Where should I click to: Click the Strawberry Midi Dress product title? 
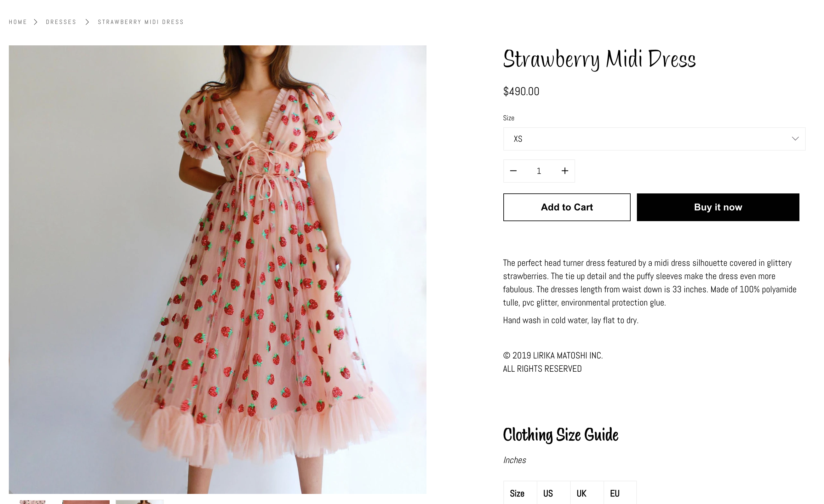pyautogui.click(x=599, y=59)
